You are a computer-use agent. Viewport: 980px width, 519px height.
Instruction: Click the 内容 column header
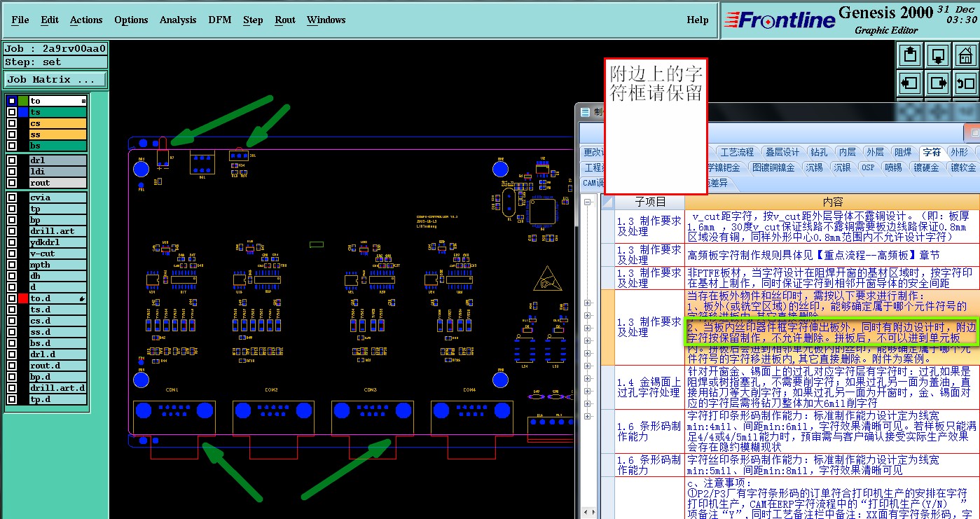[833, 202]
